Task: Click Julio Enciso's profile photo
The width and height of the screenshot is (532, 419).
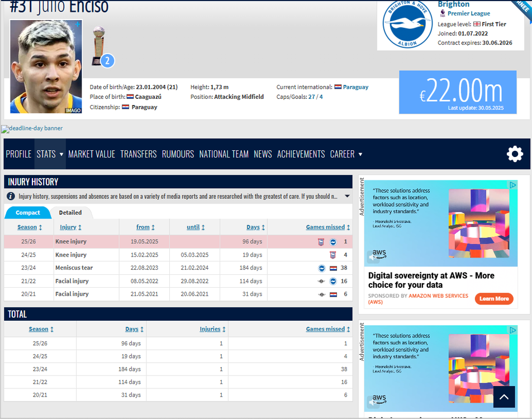Action: click(46, 66)
